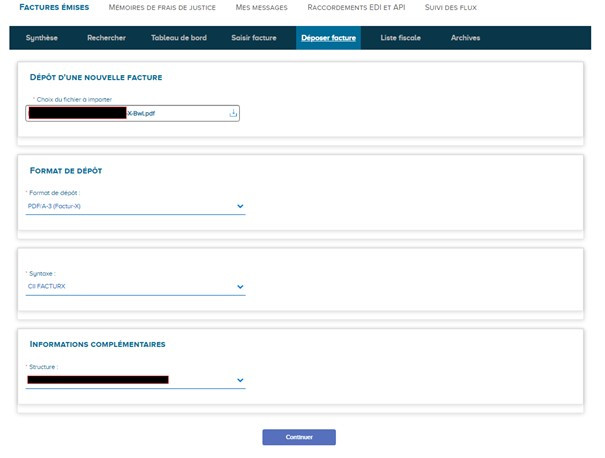The height and width of the screenshot is (458, 605).
Task: Select the PDF/A-3 (Factur-X) format value
Action: pyautogui.click(x=54, y=206)
